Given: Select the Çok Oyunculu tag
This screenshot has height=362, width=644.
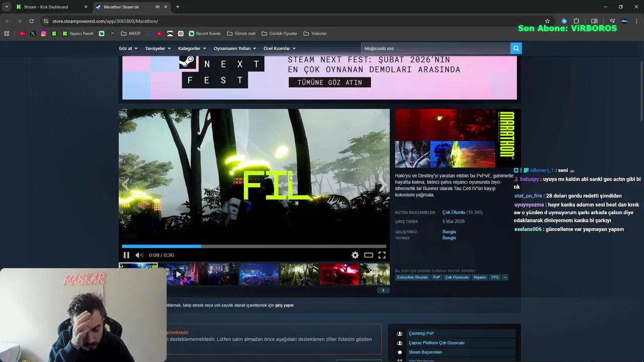Looking at the screenshot, I should pyautogui.click(x=457, y=278).
